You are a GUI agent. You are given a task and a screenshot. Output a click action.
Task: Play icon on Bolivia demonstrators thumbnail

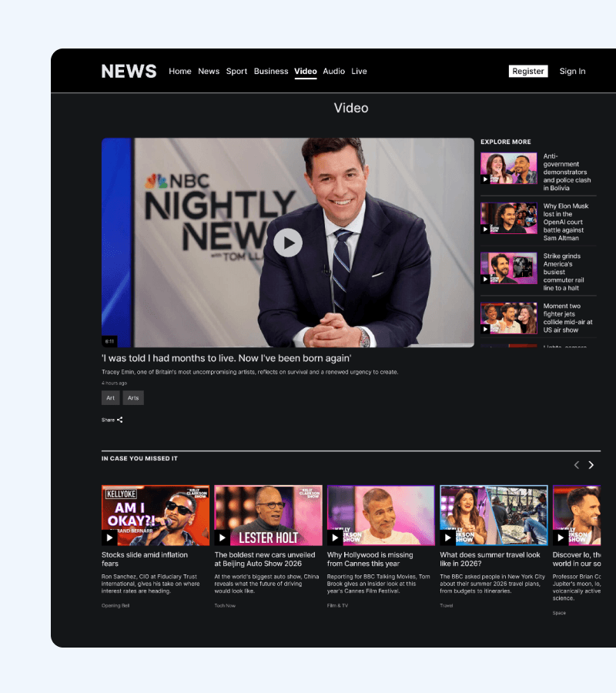tap(485, 179)
